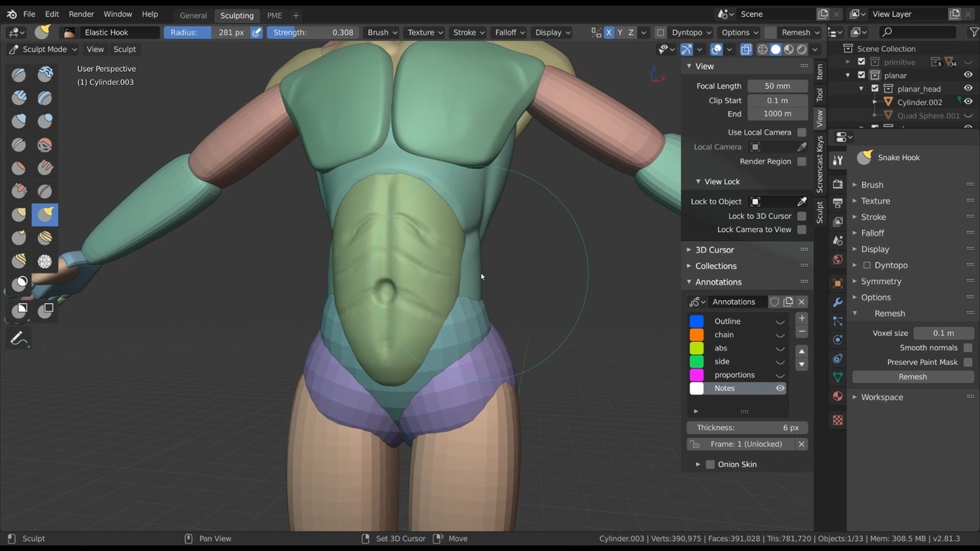Expand the 3D Cursor panel
The image size is (980, 551).
click(x=714, y=249)
